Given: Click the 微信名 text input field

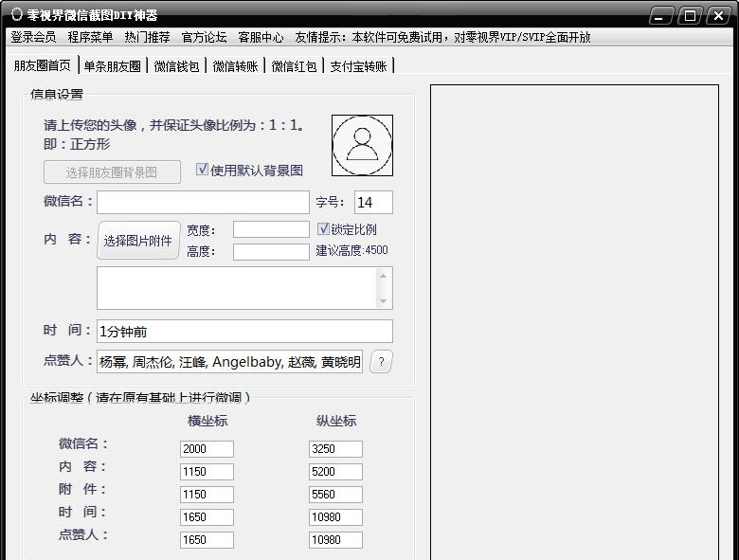Looking at the screenshot, I should pyautogui.click(x=203, y=203).
